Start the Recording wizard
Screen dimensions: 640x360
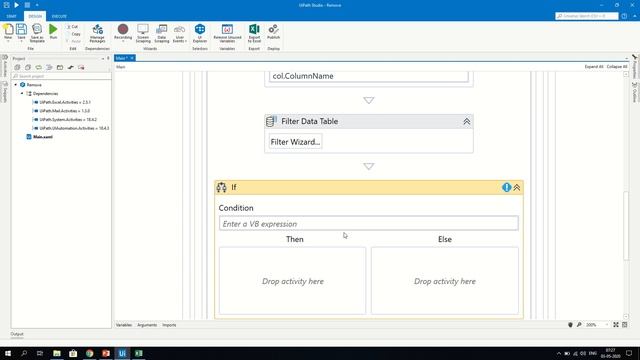[x=123, y=33]
